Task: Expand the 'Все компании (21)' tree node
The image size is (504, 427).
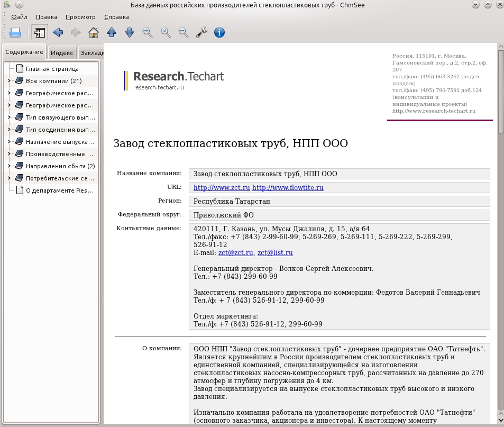Action: tap(9, 81)
